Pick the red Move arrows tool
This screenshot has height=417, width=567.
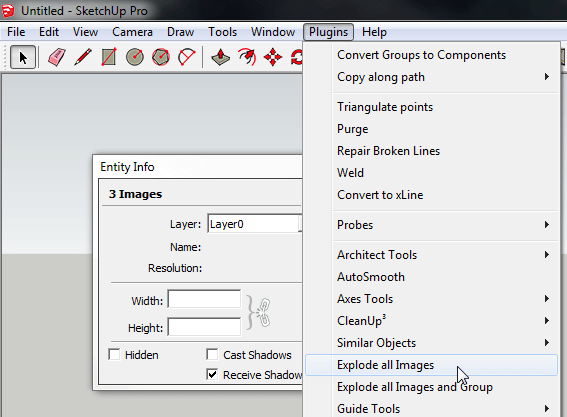point(273,57)
